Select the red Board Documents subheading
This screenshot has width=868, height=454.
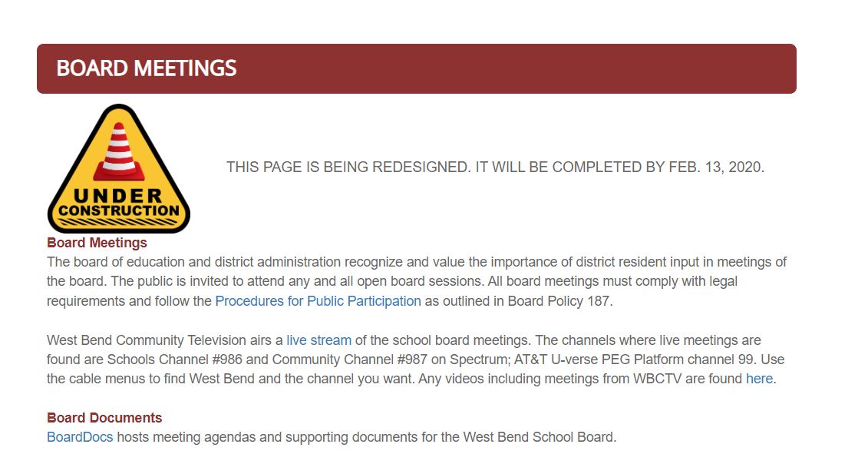click(x=104, y=417)
